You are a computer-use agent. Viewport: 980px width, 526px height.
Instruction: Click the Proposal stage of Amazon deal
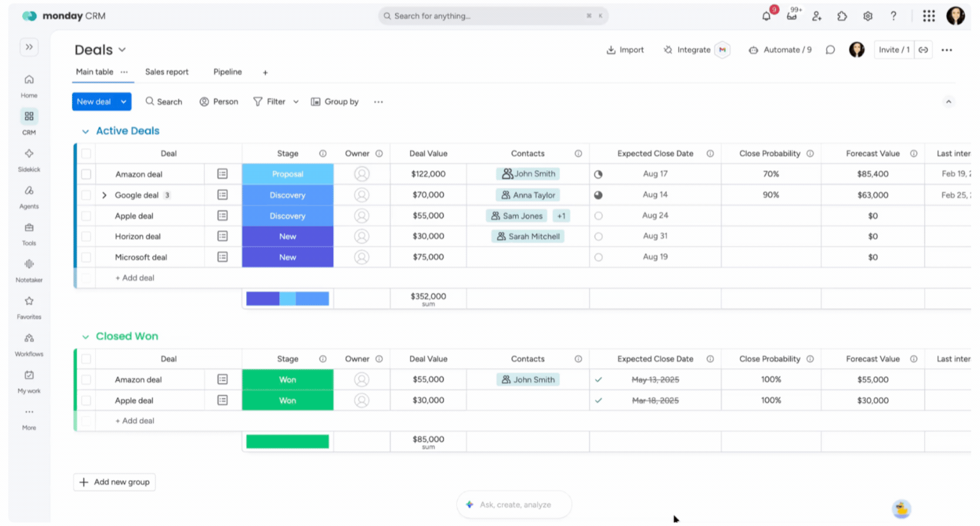click(x=288, y=174)
